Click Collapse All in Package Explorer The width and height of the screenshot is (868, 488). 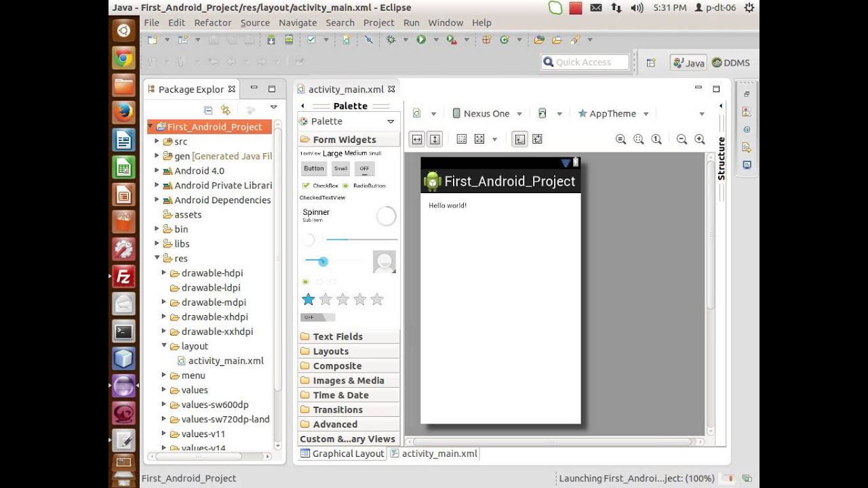[x=208, y=109]
